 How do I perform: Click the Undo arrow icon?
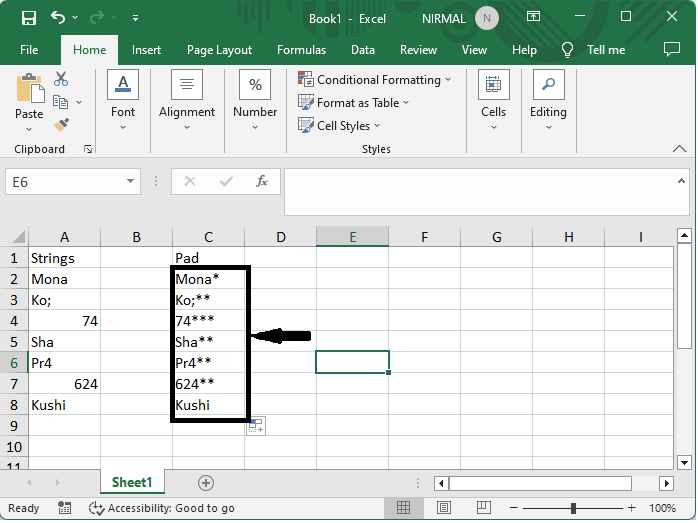coord(58,17)
